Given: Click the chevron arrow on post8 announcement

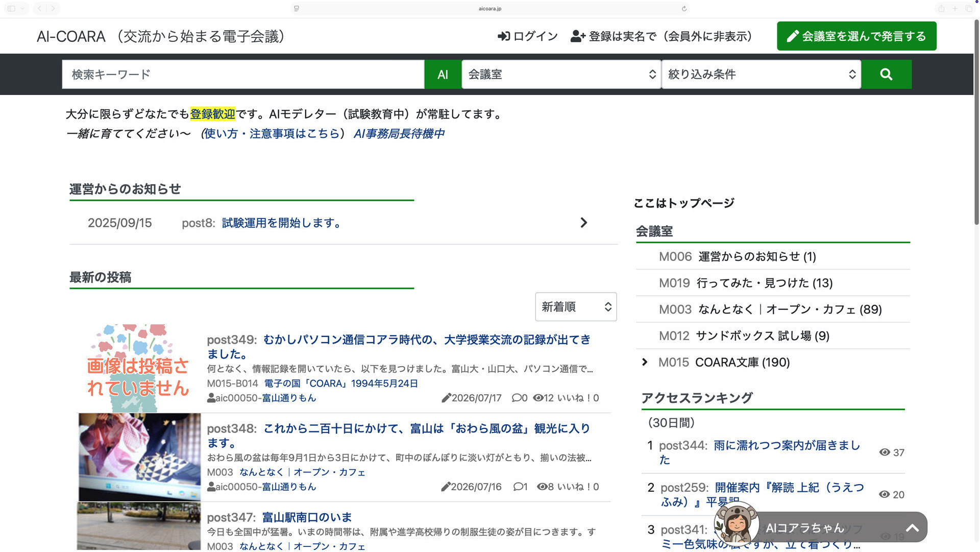Looking at the screenshot, I should pos(584,223).
